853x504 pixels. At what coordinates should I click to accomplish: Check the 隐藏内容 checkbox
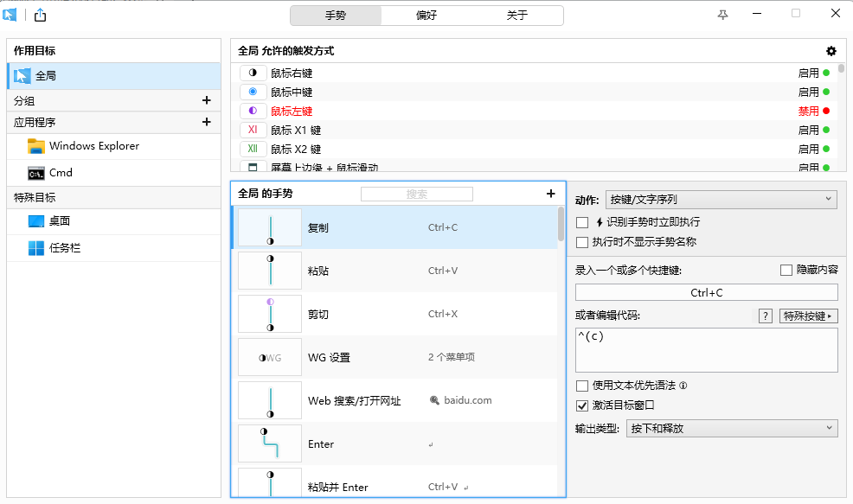786,270
